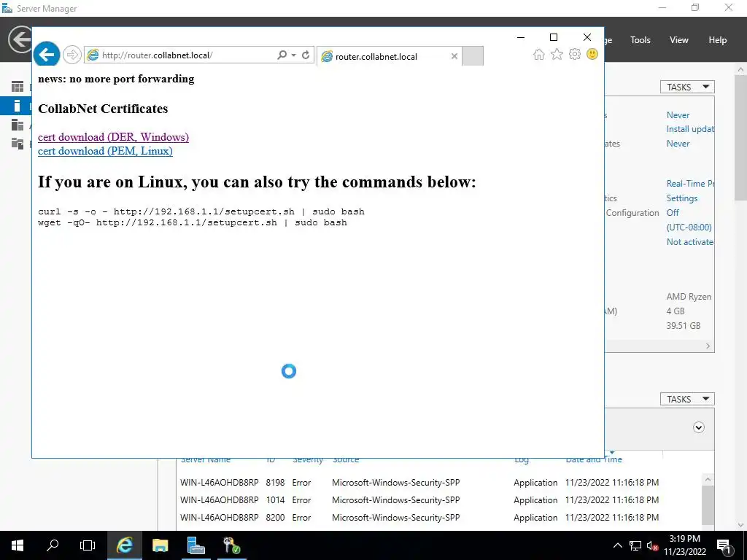Close the router.collabnet.local tab

pyautogui.click(x=454, y=56)
